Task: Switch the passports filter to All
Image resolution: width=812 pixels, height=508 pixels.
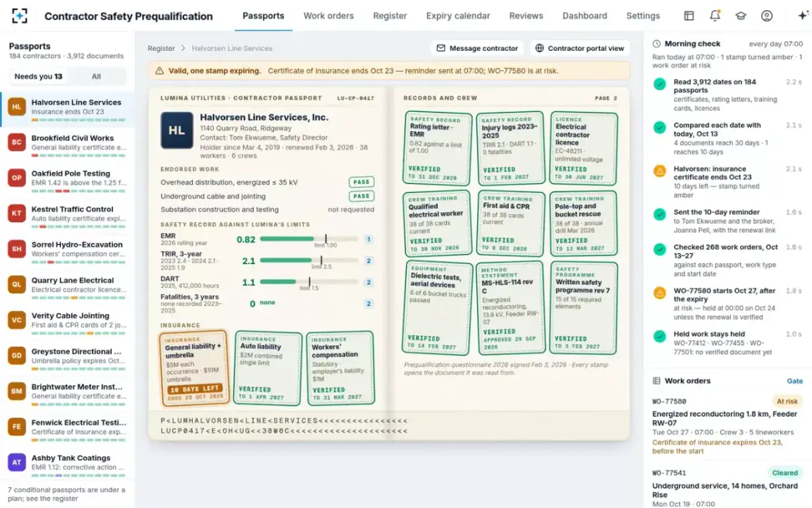Action: [x=97, y=77]
